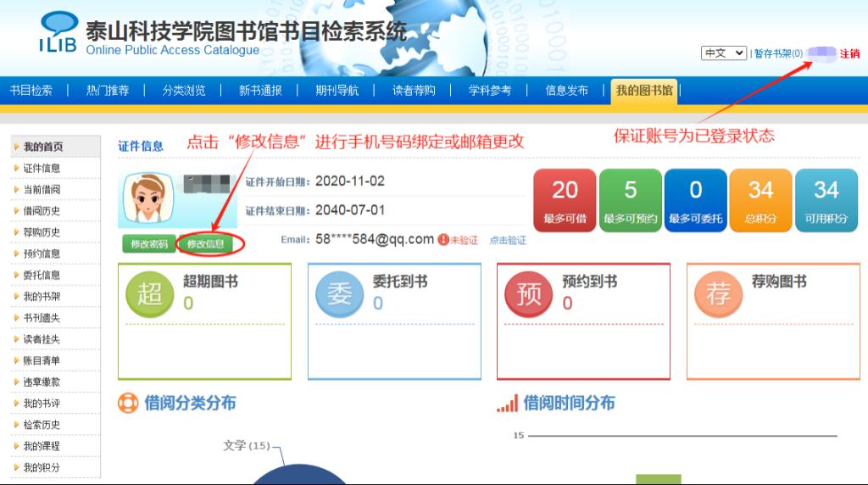Select 我的首页 in the sidebar
Screen dimensions: 868x485
[x=55, y=147]
